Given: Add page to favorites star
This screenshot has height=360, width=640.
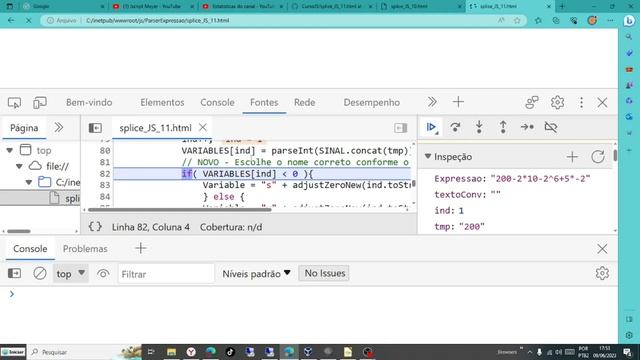Looking at the screenshot, I should pos(517,20).
